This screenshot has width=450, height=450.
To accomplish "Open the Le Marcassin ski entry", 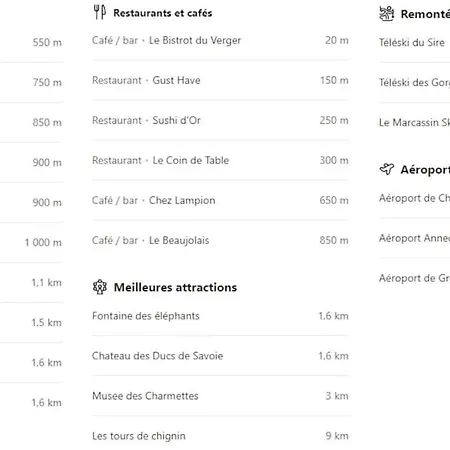I will pos(414,122).
